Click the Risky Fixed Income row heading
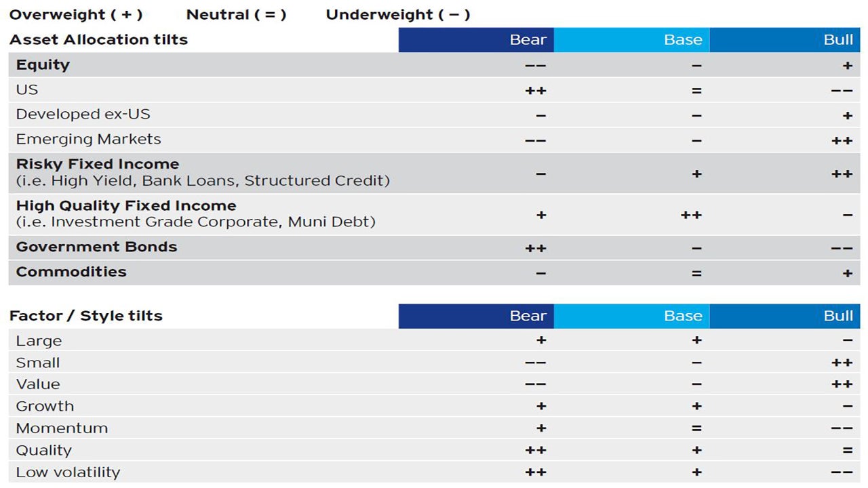Viewport: 868px width, 488px height. tap(98, 164)
